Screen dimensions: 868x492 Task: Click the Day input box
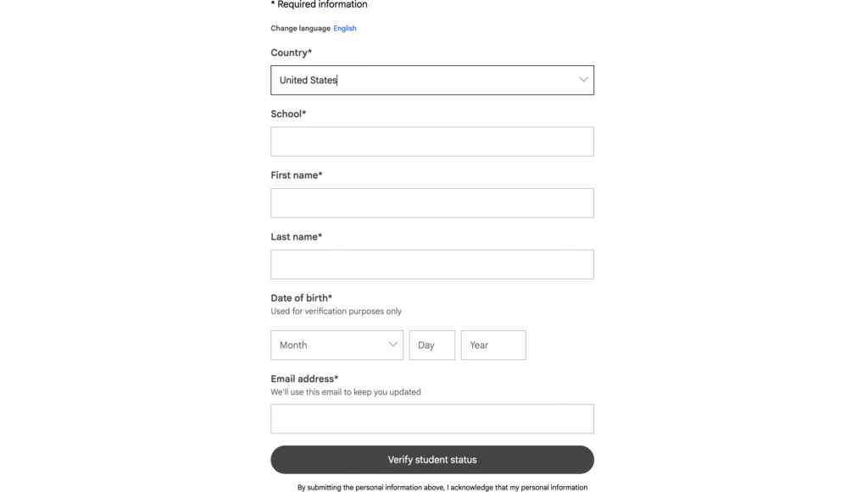pos(431,346)
